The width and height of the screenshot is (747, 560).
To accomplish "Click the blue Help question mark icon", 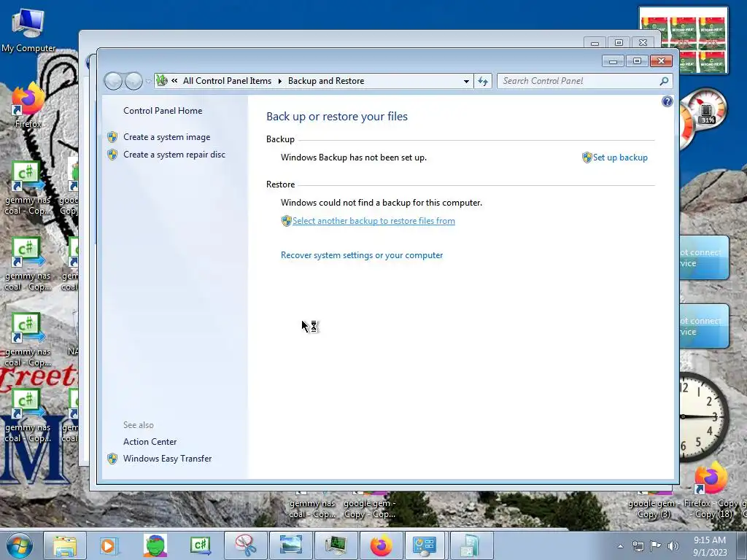I will pyautogui.click(x=667, y=101).
